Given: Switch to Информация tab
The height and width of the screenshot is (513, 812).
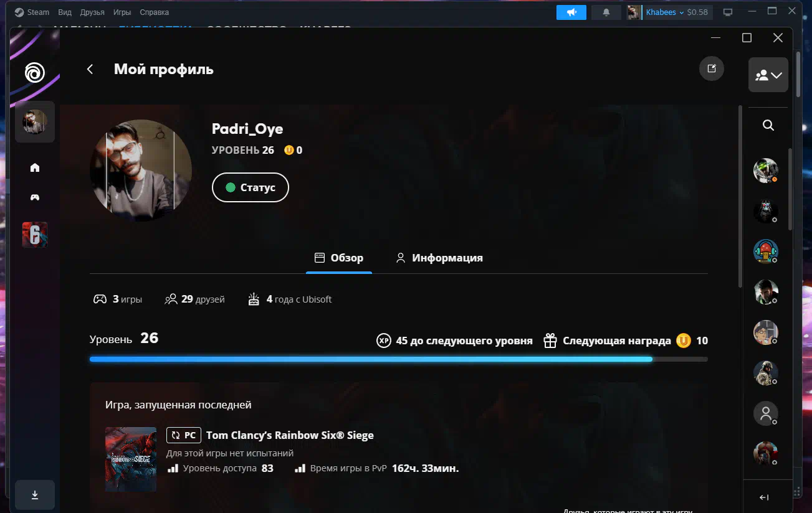Looking at the screenshot, I should tap(439, 258).
